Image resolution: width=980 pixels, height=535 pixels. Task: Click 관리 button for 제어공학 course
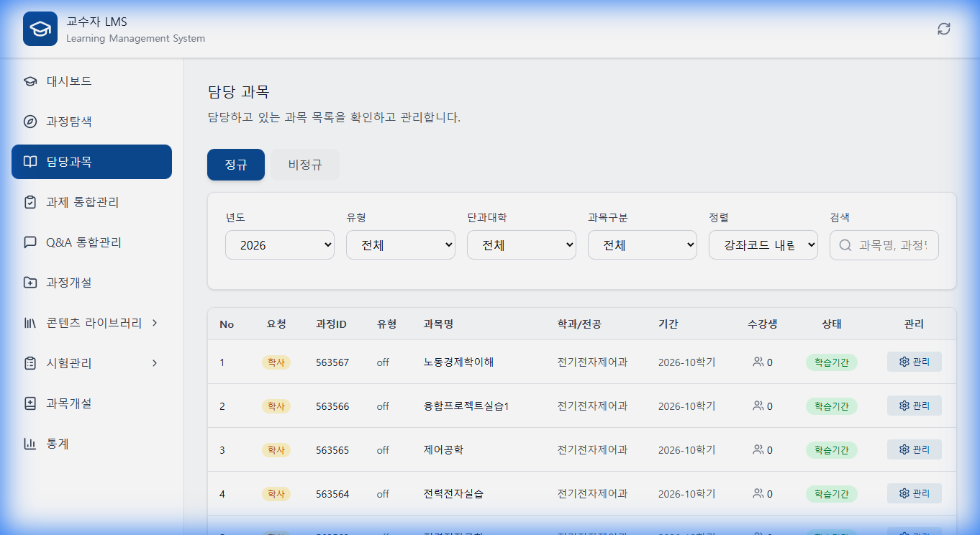(x=914, y=449)
